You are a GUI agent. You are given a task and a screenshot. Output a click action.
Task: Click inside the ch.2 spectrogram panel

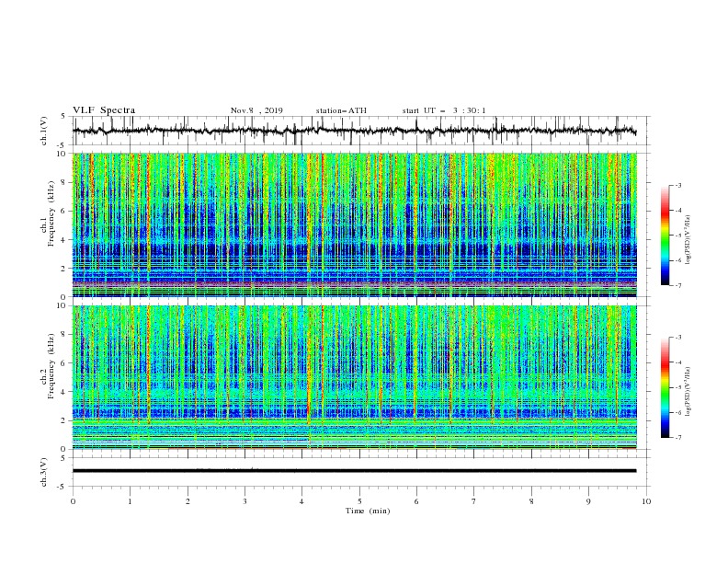pyautogui.click(x=354, y=377)
